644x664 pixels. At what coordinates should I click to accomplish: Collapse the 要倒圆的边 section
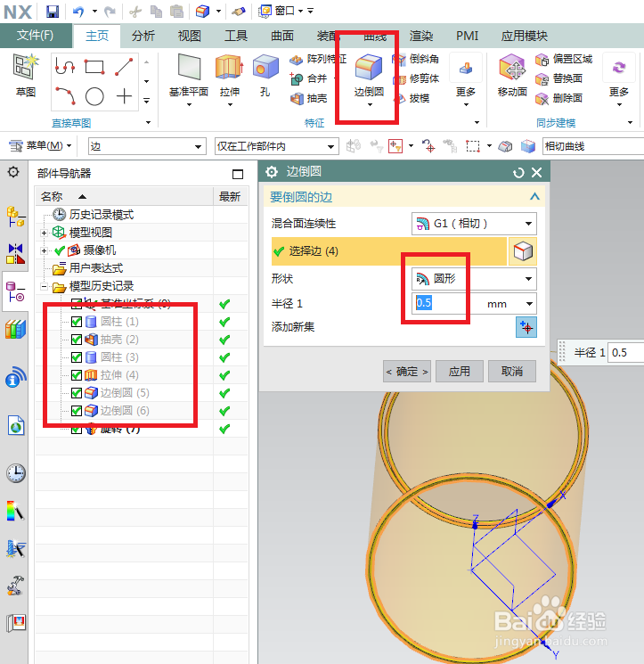click(534, 196)
